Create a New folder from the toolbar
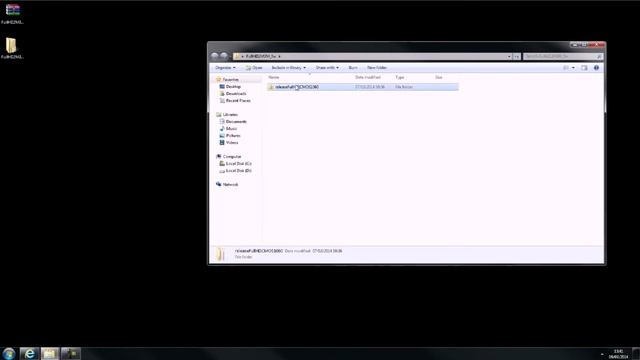This screenshot has height=360, width=640. (377, 68)
